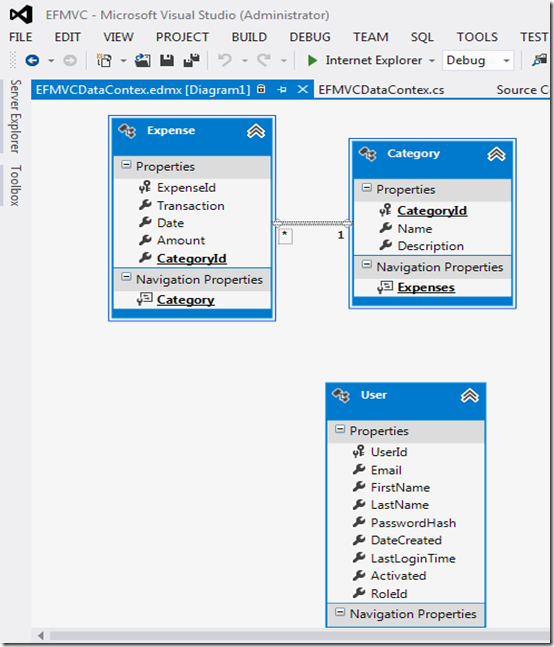Click the lock icon on edmx tab
Screen dimensions: 554x647
pos(261,89)
